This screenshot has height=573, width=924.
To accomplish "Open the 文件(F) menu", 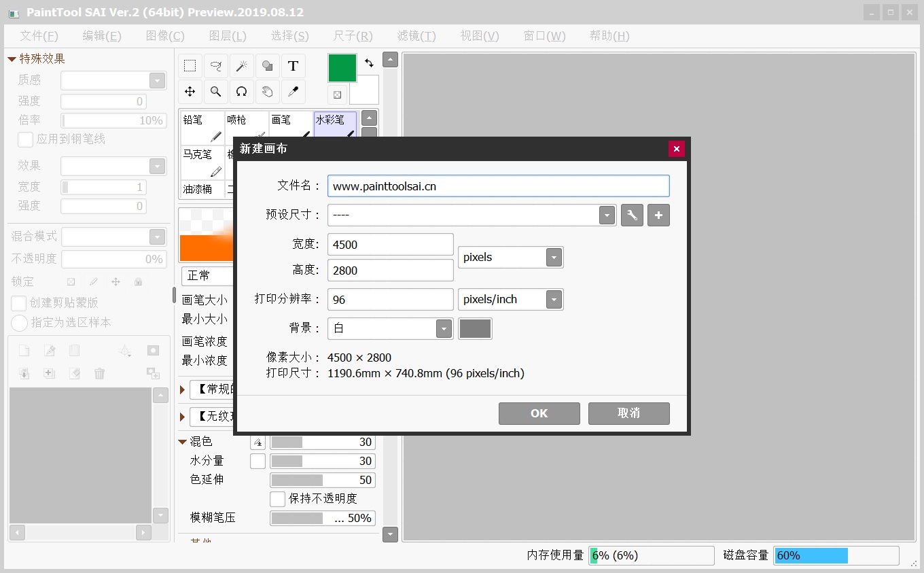I will [x=39, y=36].
